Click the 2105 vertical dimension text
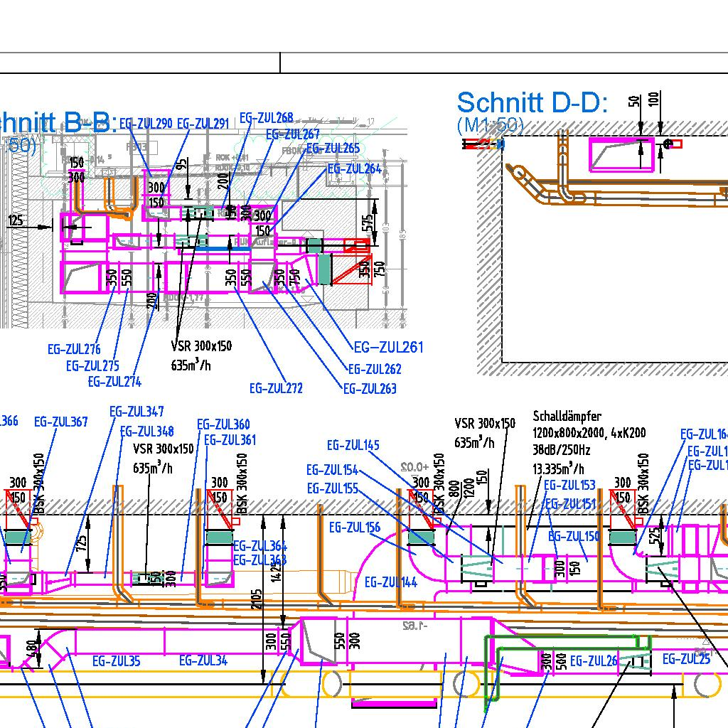The width and height of the screenshot is (728, 728). click(x=257, y=604)
